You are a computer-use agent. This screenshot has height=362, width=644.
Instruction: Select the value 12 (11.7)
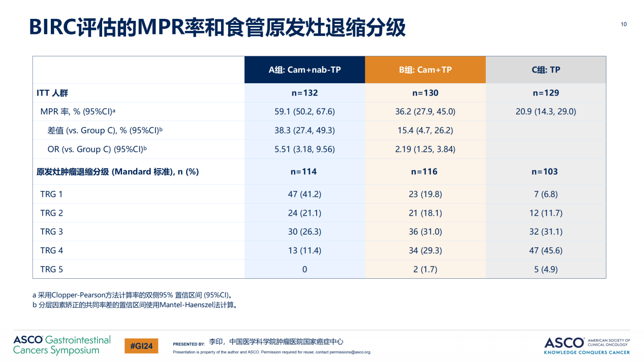point(546,213)
